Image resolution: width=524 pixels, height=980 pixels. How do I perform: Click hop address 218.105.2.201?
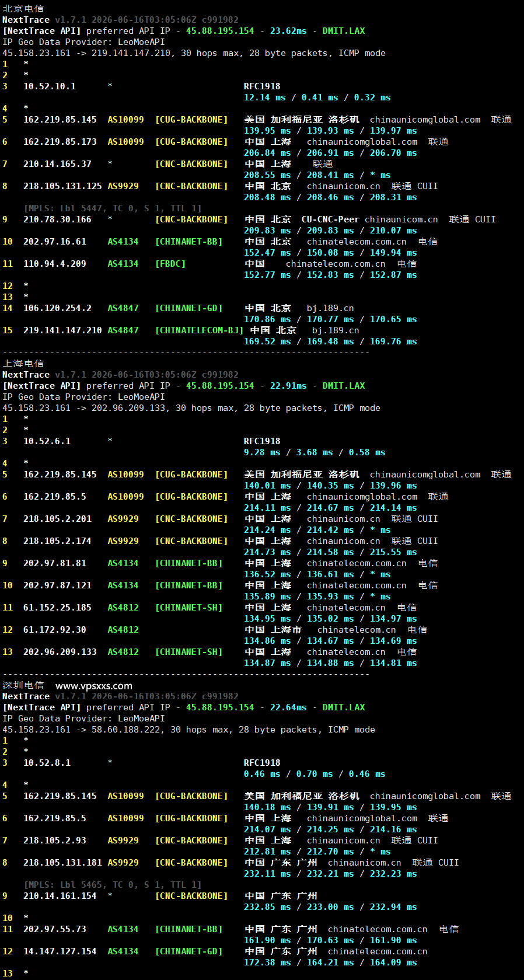pos(57,519)
